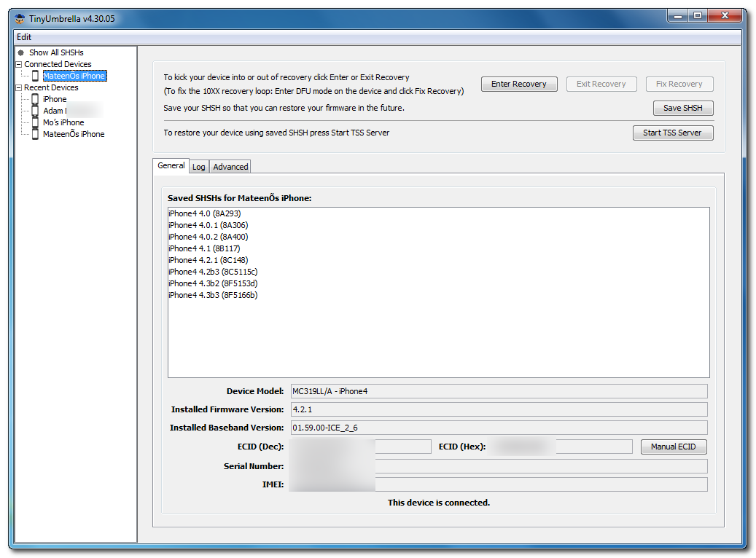Select Mo's iPhone in Recent Devices
Image resolution: width=756 pixels, height=558 pixels.
(63, 122)
